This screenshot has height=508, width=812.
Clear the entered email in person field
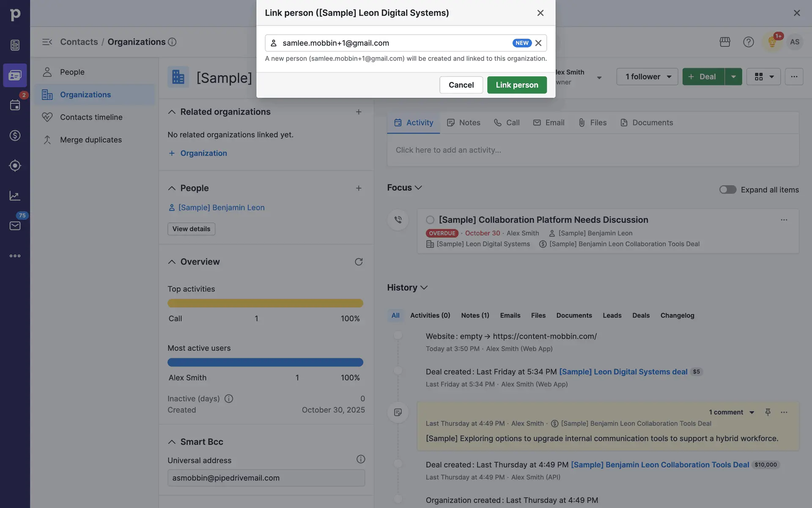coord(538,43)
